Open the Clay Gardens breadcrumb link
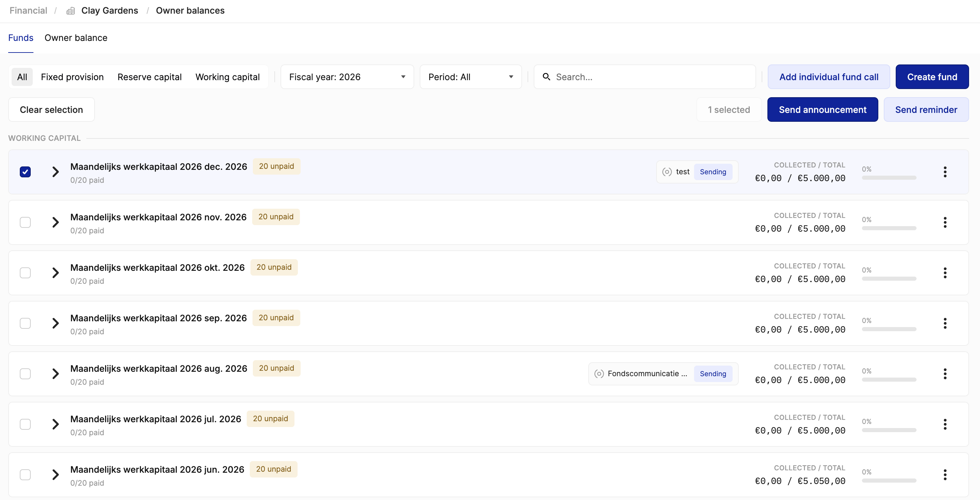980x500 pixels. [x=110, y=11]
